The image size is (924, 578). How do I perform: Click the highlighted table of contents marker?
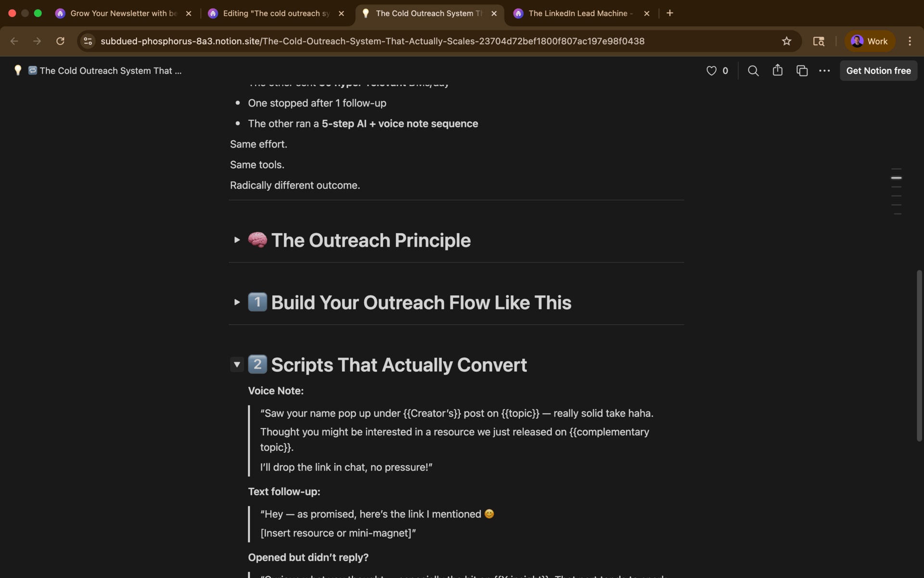click(x=896, y=178)
